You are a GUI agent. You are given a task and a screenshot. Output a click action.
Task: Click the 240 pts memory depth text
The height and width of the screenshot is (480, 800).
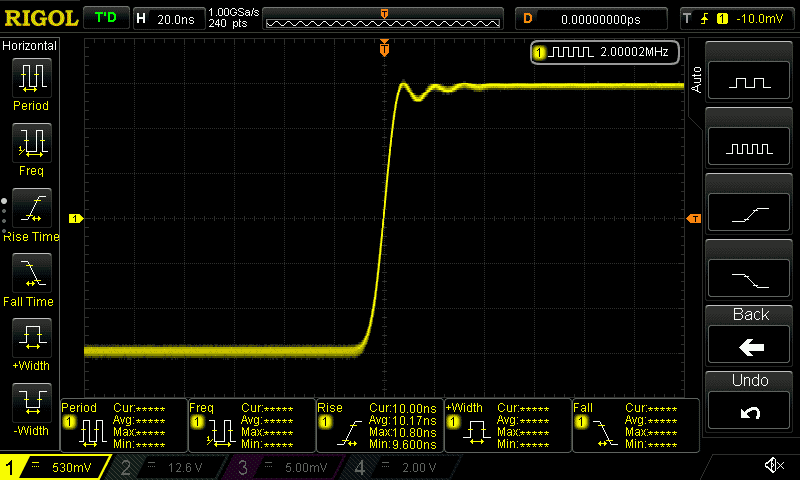point(228,23)
